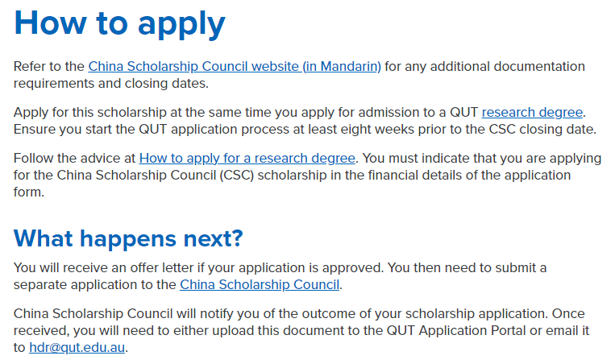Image resolution: width=615 pixels, height=364 pixels.
Task: Open 'How to apply for a research degree' link
Action: (x=247, y=159)
